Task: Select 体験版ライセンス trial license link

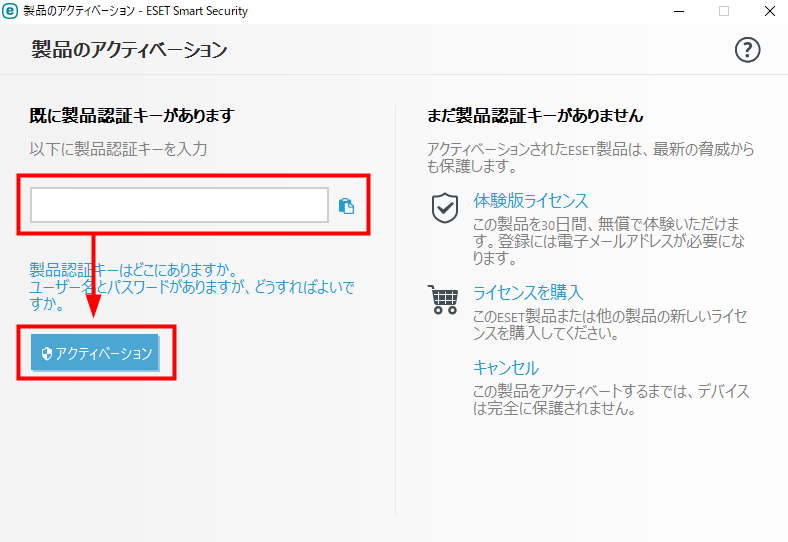Action: coord(530,201)
